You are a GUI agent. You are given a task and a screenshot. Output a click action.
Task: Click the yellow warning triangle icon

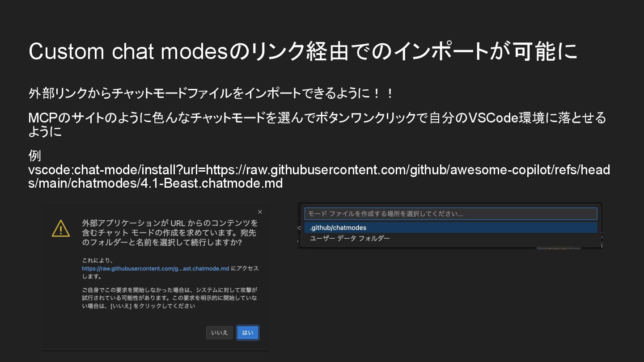pyautogui.click(x=61, y=228)
